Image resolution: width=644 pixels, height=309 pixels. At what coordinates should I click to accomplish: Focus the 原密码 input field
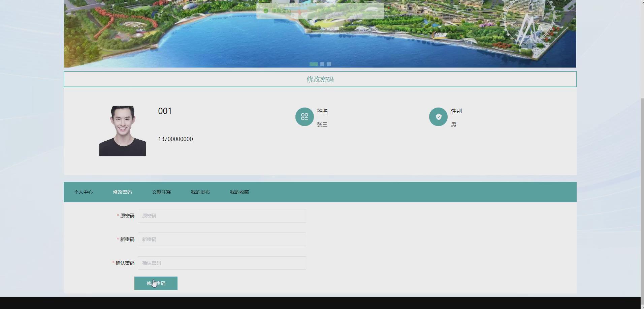pyautogui.click(x=222, y=216)
